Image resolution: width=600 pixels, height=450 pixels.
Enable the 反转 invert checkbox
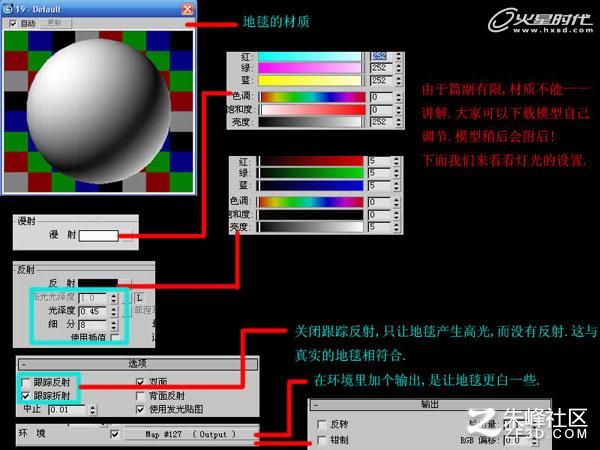pos(322,424)
